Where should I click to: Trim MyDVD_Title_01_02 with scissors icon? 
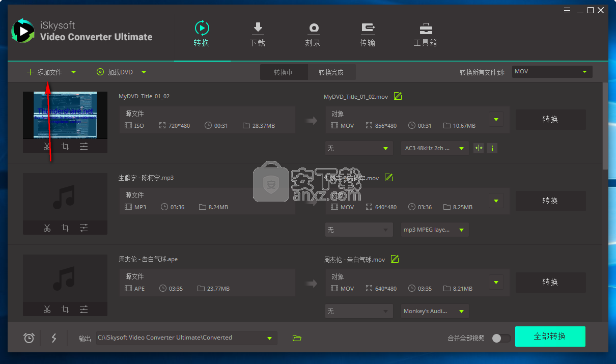pos(47,147)
